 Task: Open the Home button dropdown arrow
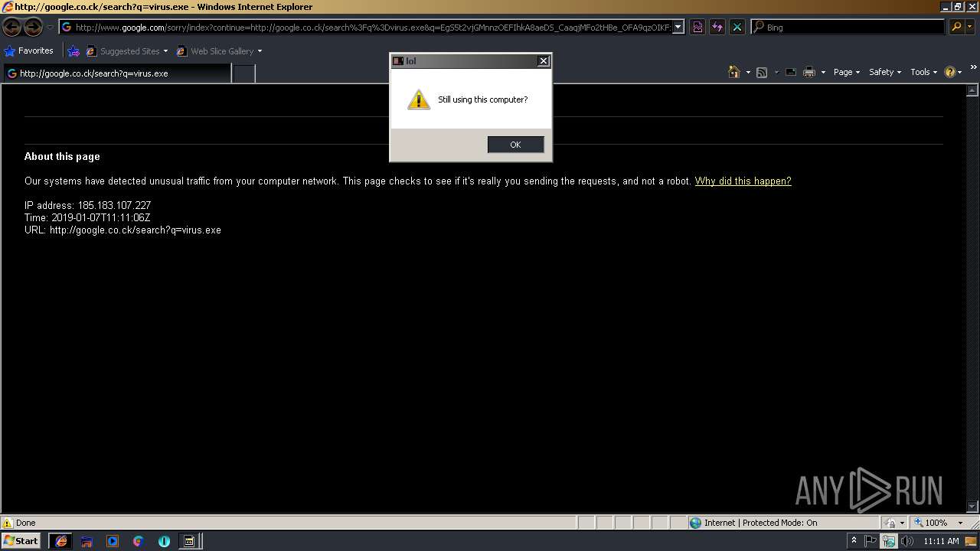(x=748, y=72)
